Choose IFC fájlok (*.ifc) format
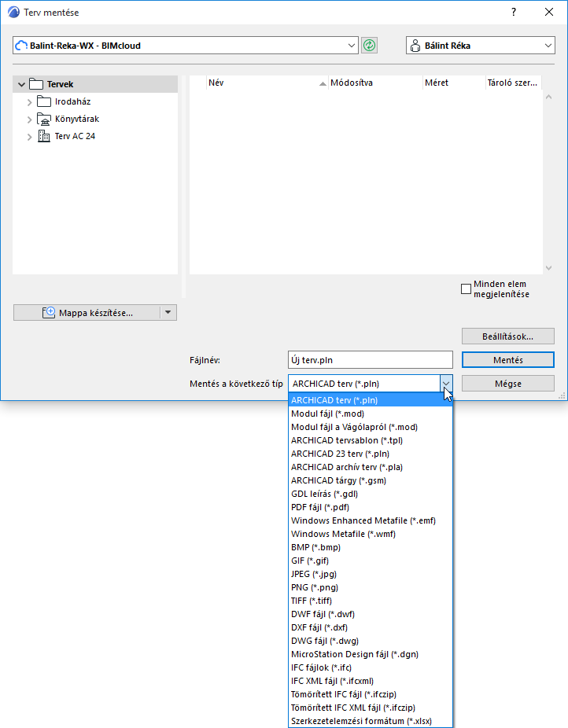 coord(371,667)
